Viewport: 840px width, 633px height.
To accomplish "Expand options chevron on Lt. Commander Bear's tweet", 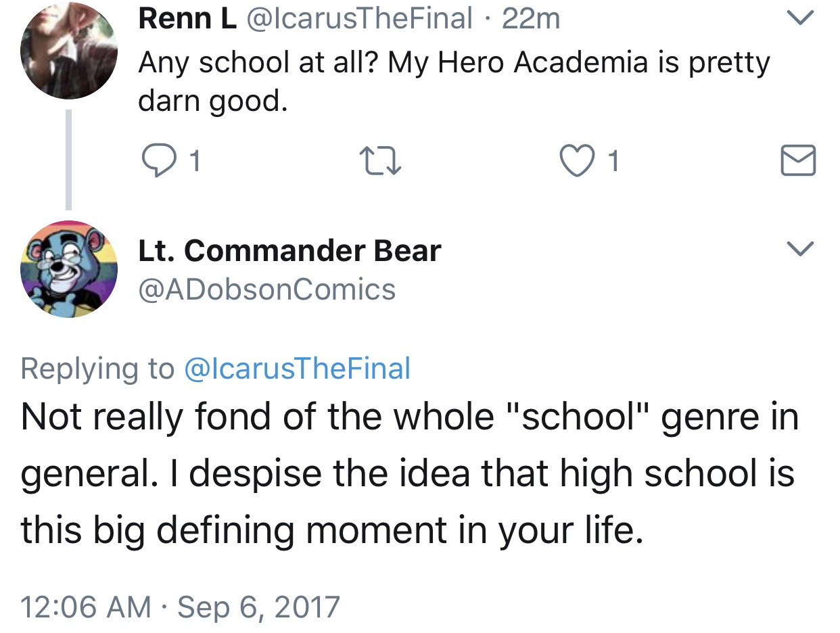I will point(800,248).
